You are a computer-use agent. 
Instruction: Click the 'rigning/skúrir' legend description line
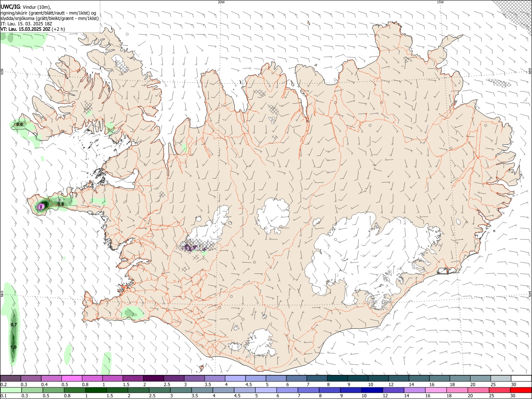tap(48, 13)
